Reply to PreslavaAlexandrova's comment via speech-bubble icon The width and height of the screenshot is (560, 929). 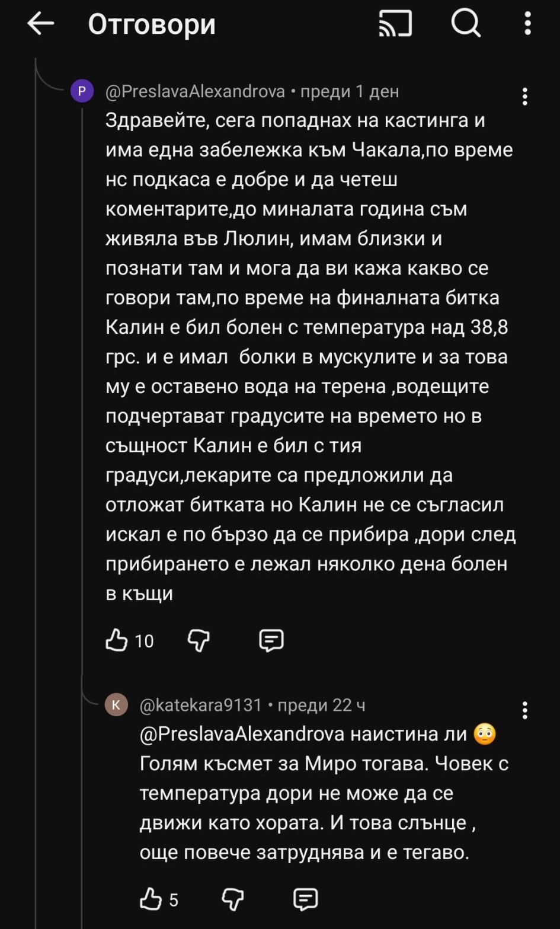pos(271,640)
